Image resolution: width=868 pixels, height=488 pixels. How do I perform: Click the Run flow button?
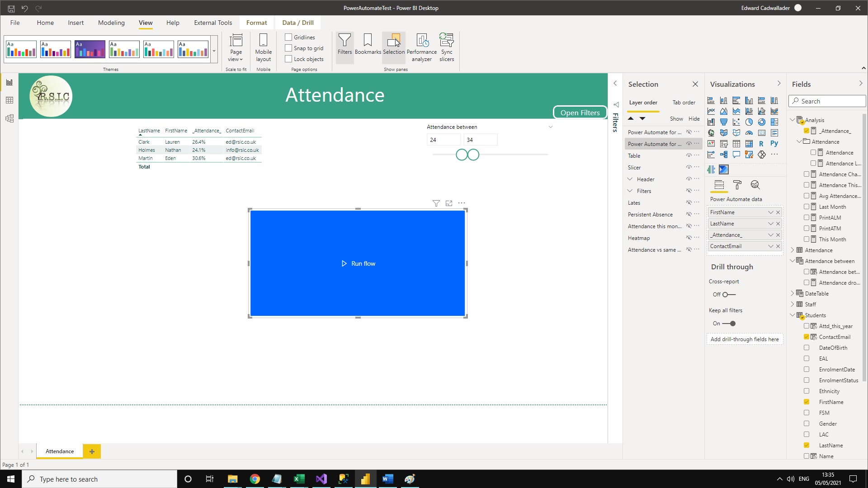358,263
